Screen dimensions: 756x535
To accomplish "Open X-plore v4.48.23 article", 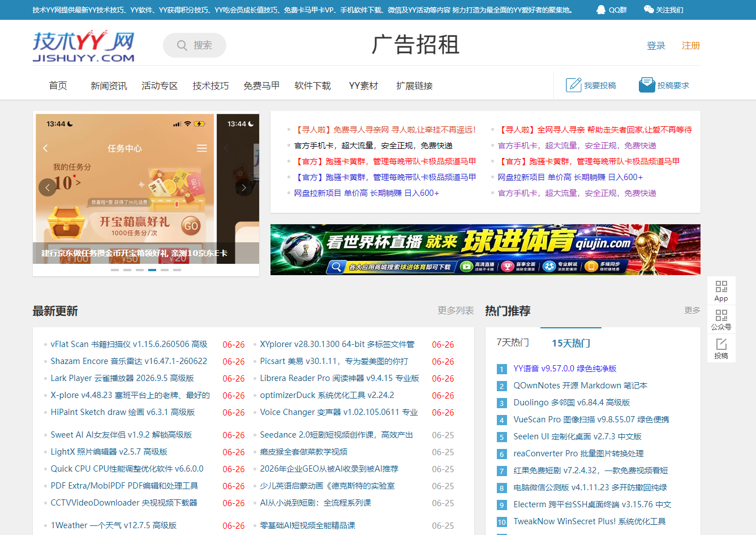I will pyautogui.click(x=130, y=395).
